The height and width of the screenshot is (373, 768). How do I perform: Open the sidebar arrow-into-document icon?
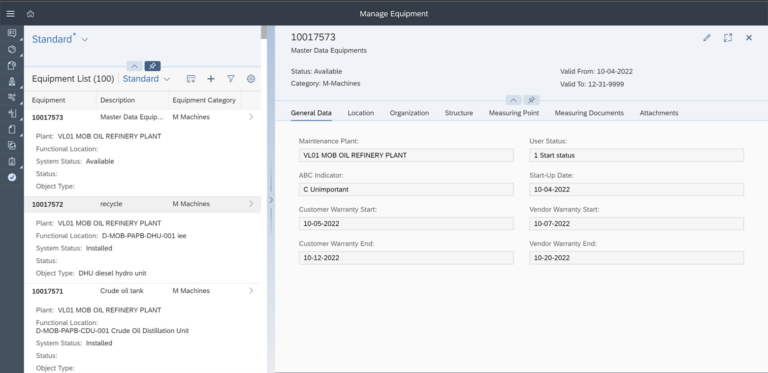pos(12,114)
